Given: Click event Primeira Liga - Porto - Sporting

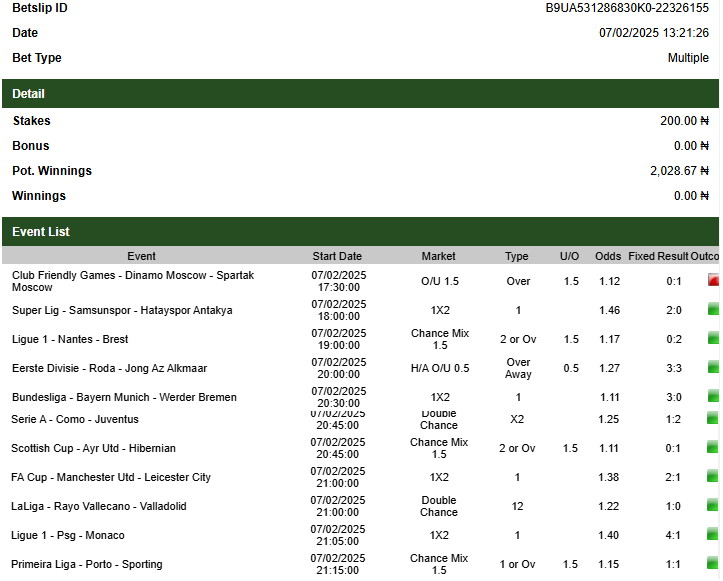Looking at the screenshot, I should (x=87, y=564).
